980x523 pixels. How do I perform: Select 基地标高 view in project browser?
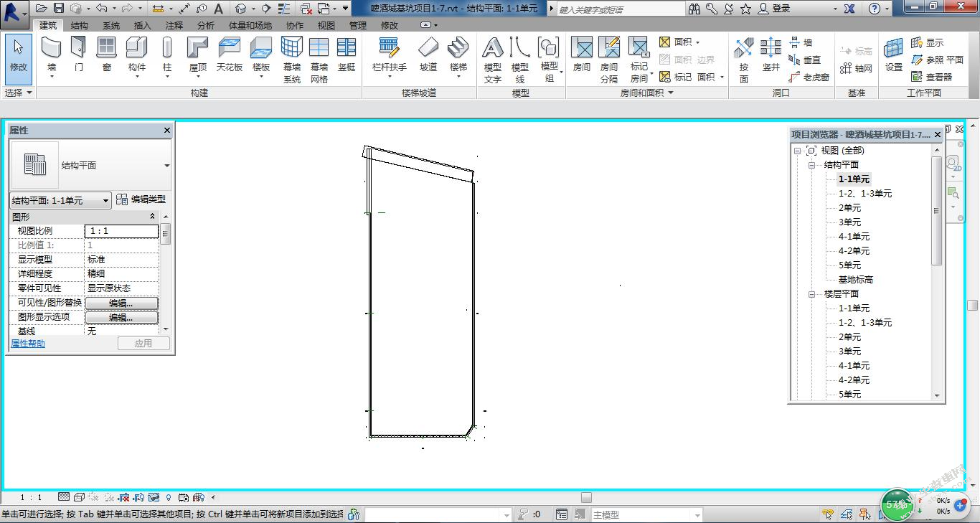(x=856, y=280)
